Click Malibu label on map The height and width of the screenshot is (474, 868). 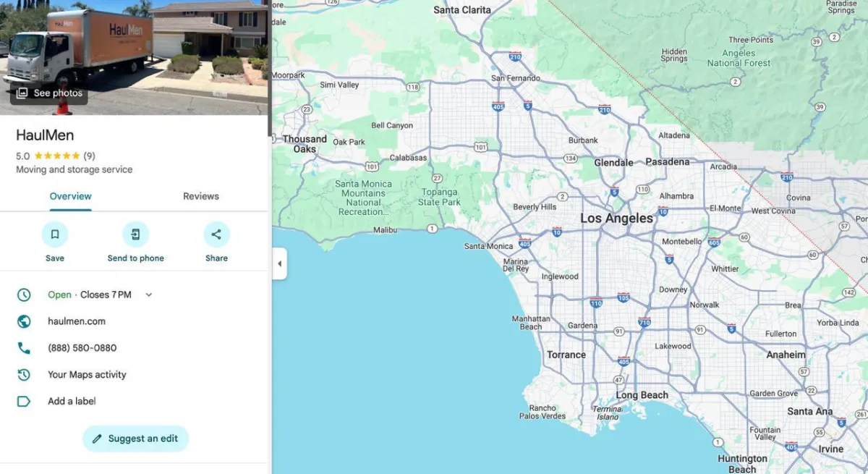[385, 229]
